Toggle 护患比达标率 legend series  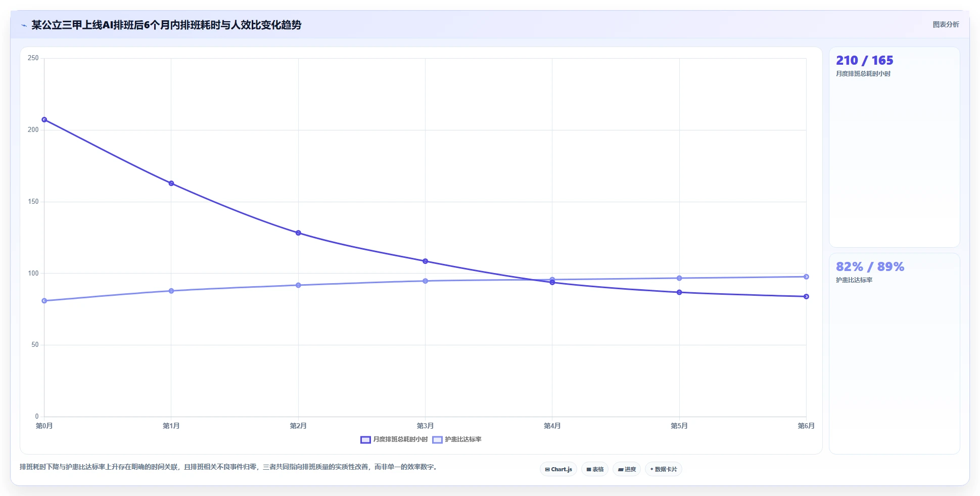(x=457, y=439)
